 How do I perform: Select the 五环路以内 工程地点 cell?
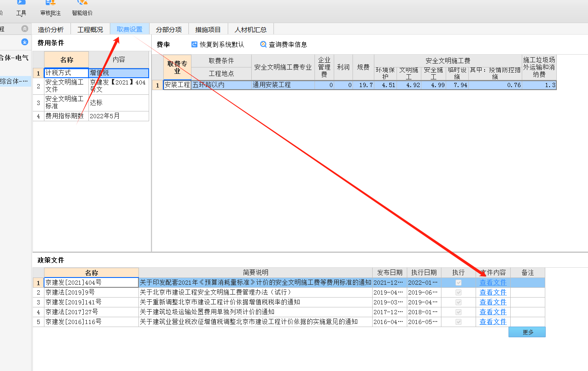221,85
